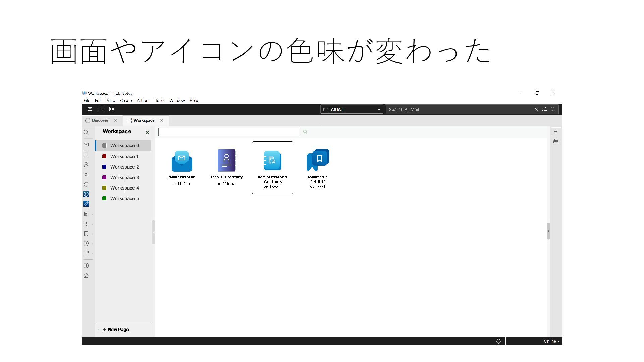Viewport: 644px width, 362px height.
Task: Launch the Designer pencil icon
Action: coord(86,204)
